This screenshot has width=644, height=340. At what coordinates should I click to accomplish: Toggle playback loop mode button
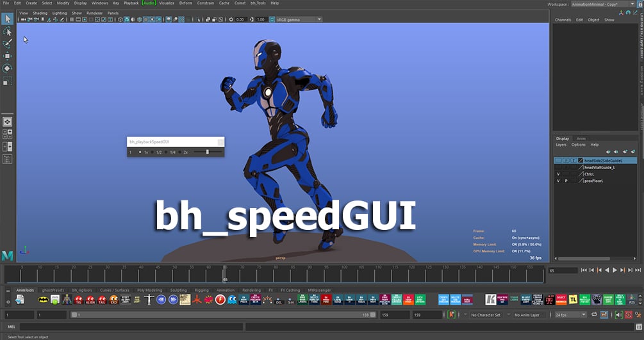[x=594, y=315]
